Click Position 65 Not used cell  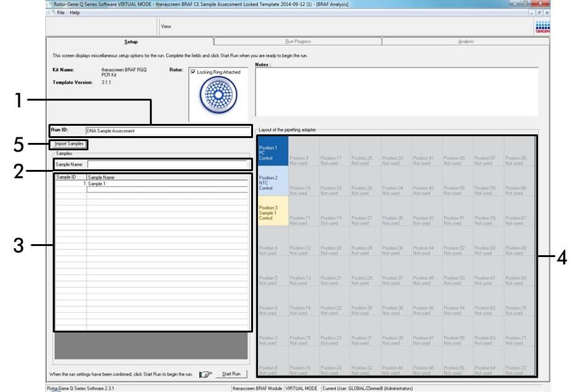point(519,151)
